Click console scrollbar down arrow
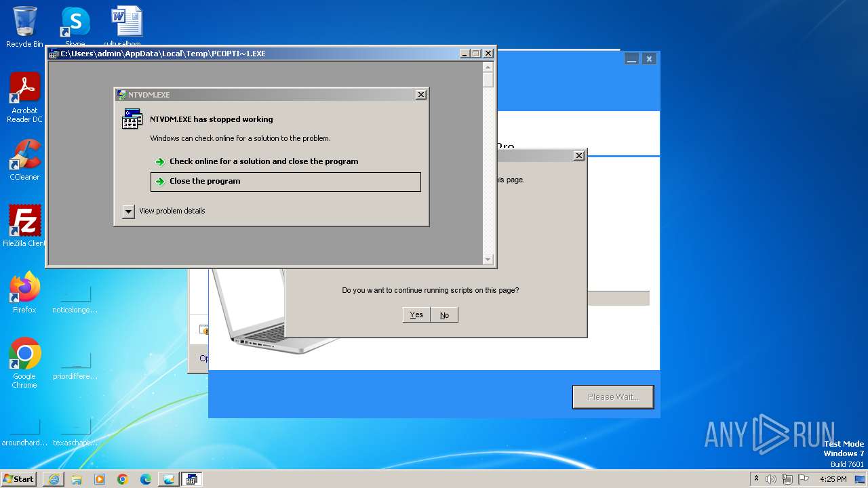 click(x=488, y=260)
